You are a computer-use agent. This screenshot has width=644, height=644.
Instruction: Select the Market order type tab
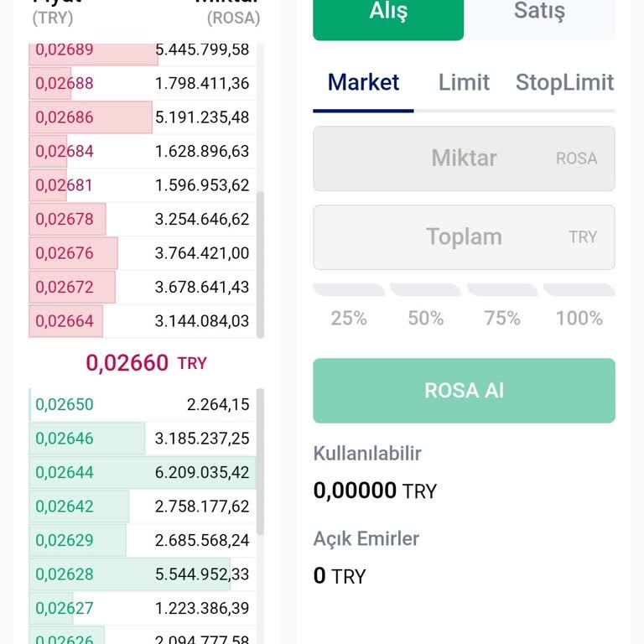(x=363, y=83)
